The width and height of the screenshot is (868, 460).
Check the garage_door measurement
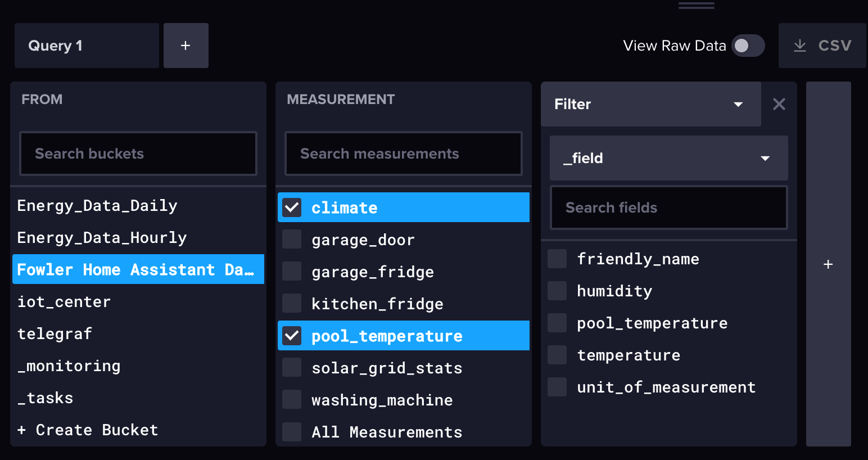(x=292, y=240)
